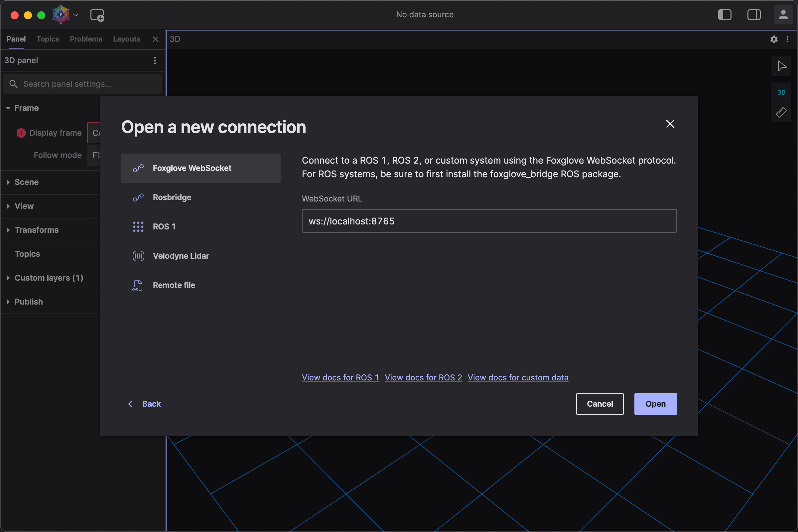798x532 pixels.
Task: Click the ROS 1 grid icon
Action: [138, 227]
